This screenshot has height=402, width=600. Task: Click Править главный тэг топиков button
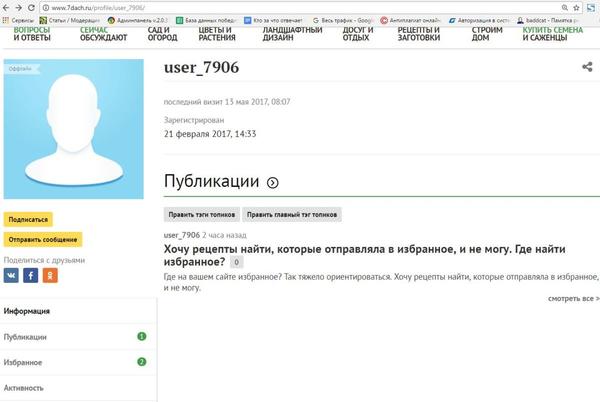coord(292,214)
